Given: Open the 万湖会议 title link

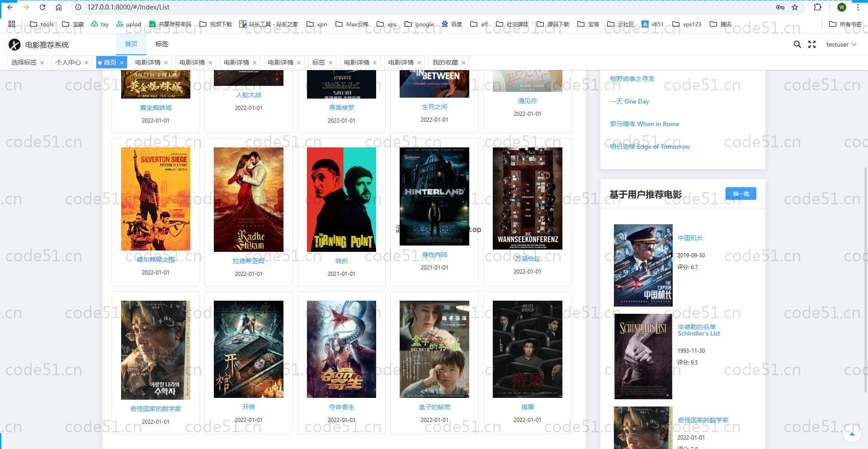Looking at the screenshot, I should click(x=528, y=259).
